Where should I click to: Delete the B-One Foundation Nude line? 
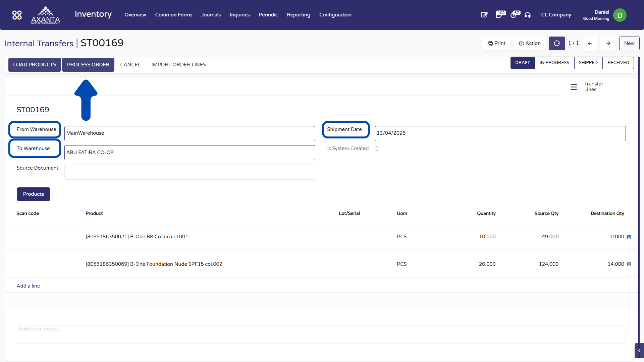pos(629,264)
